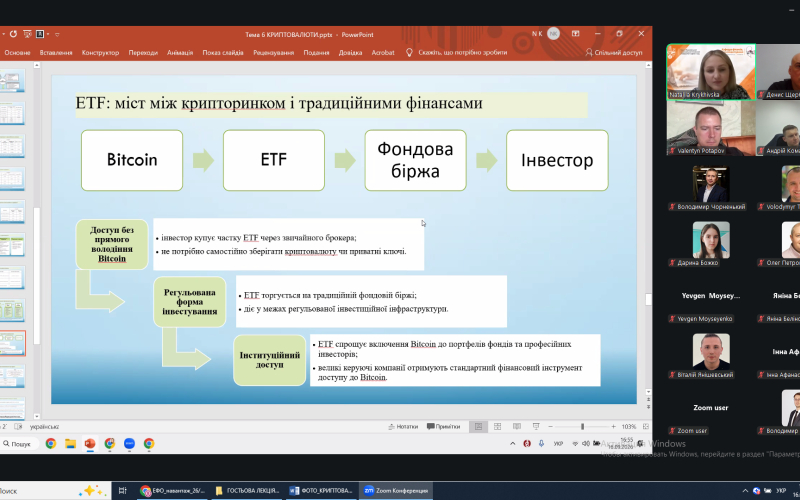The image size is (800, 500).
Task: Select the Інституційний доступ label box
Action: [269, 360]
